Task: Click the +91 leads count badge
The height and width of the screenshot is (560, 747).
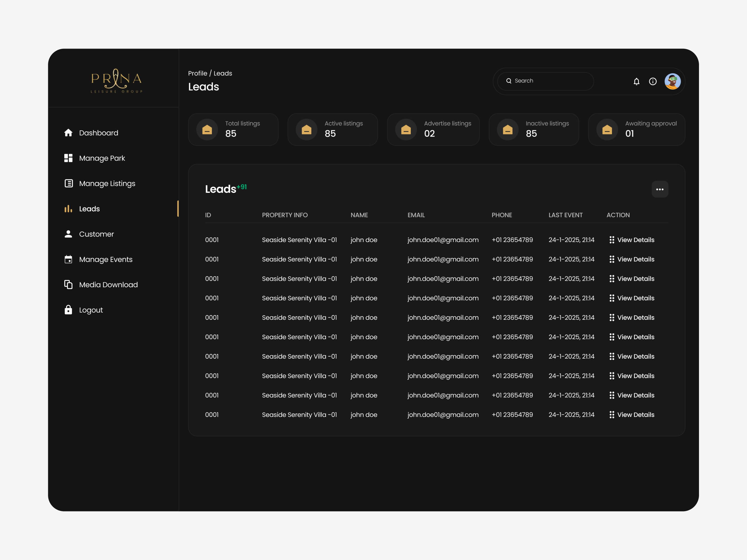Action: pyautogui.click(x=242, y=187)
